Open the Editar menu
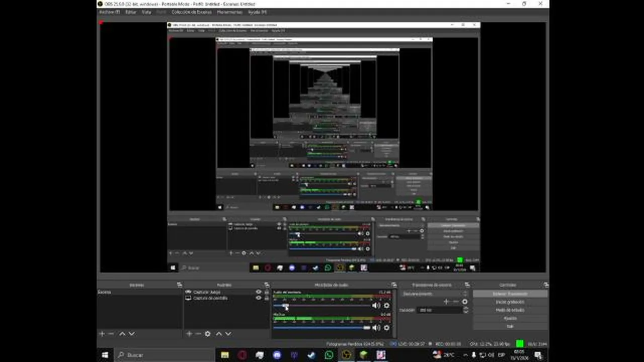This screenshot has width=644, height=362. point(130,12)
